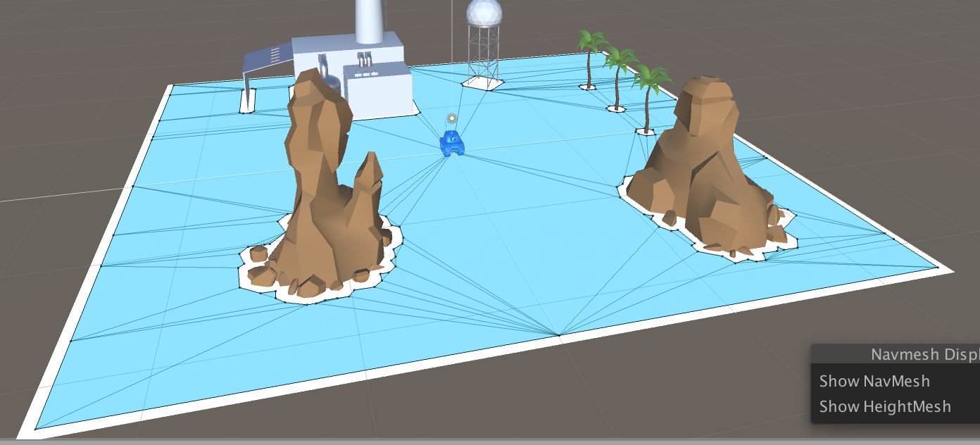Click the white base under the water tower
The image size is (980, 445).
(483, 83)
